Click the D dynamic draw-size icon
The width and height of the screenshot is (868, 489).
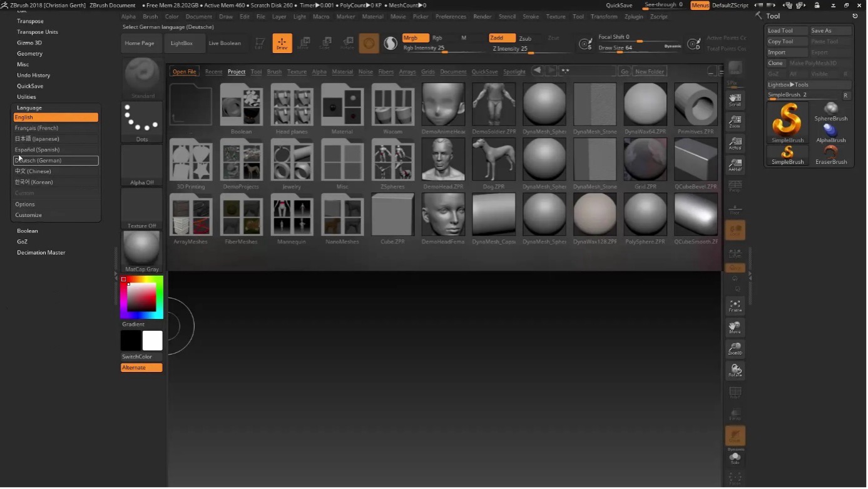click(693, 44)
